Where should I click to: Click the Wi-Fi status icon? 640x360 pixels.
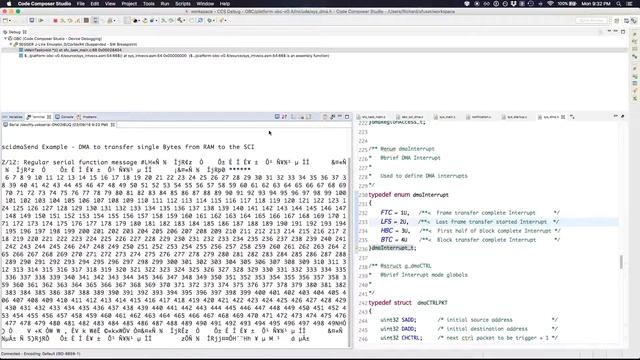coord(550,3)
